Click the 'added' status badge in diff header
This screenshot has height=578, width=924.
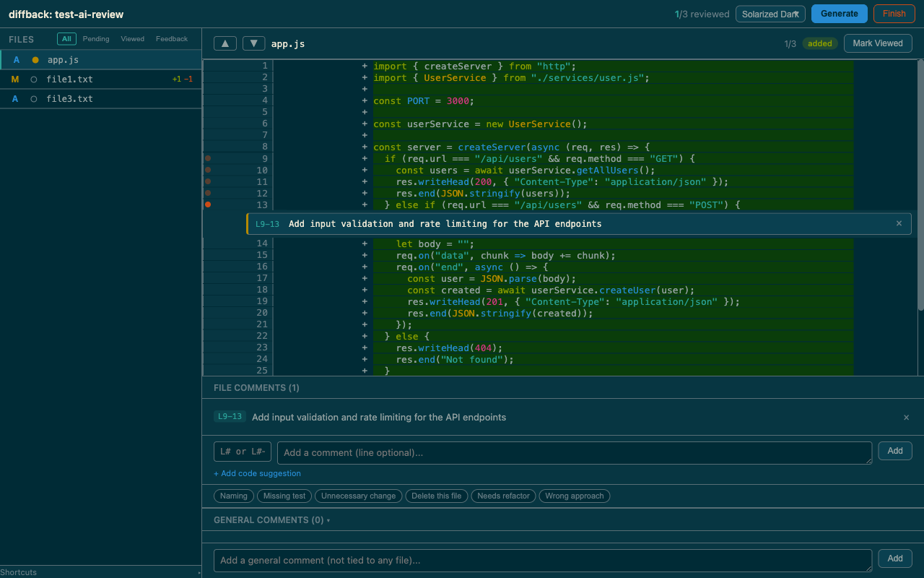pyautogui.click(x=819, y=43)
